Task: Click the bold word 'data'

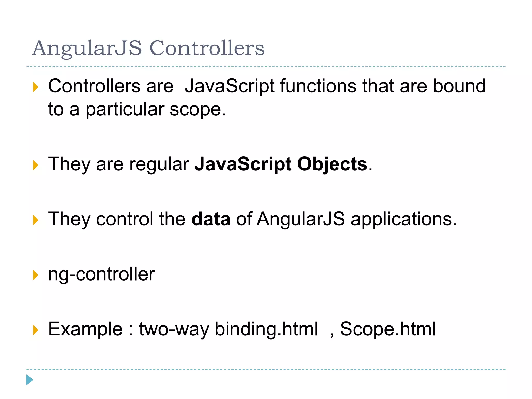Action: coord(211,219)
